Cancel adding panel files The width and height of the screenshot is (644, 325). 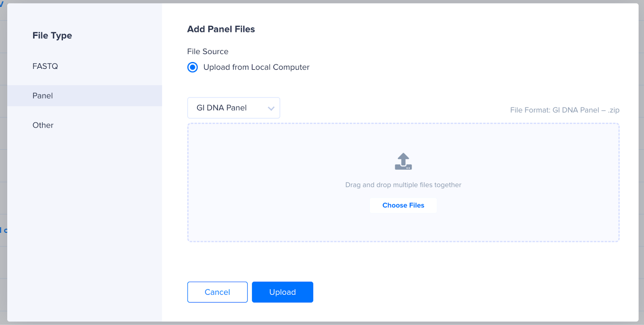[x=217, y=292]
